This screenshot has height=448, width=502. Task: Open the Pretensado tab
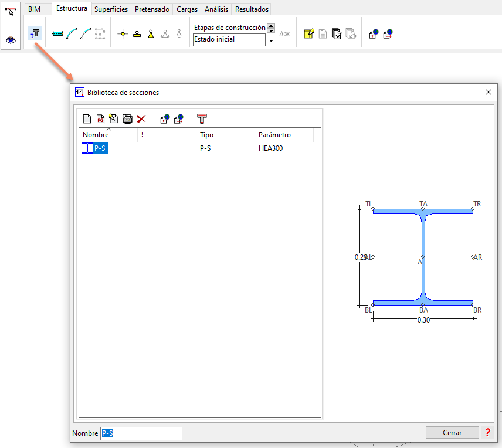point(152,9)
